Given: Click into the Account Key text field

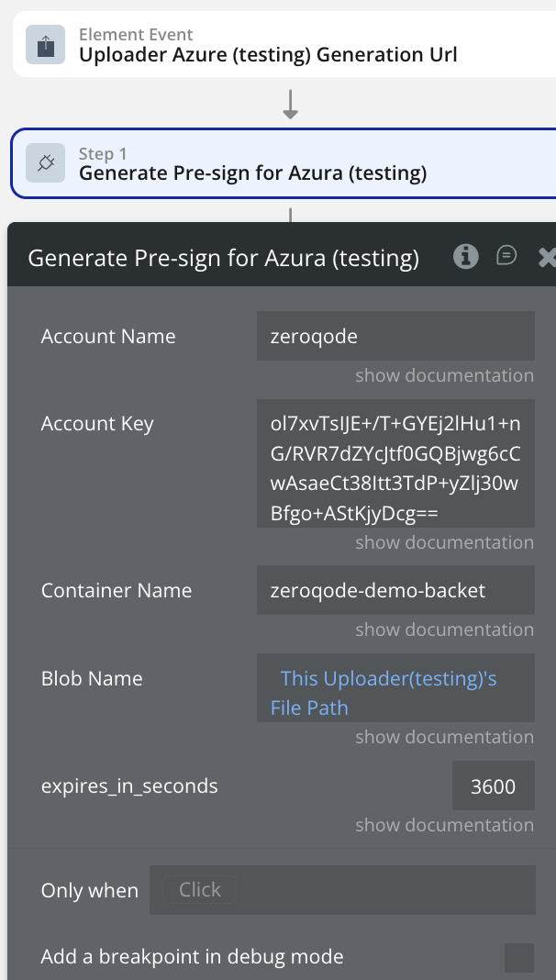Looking at the screenshot, I should [x=395, y=463].
